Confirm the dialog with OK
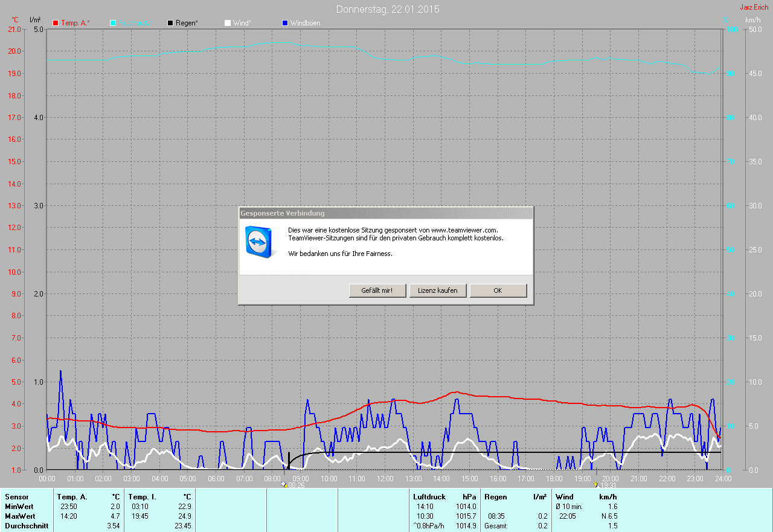This screenshot has height=532, width=773. pyautogui.click(x=498, y=290)
